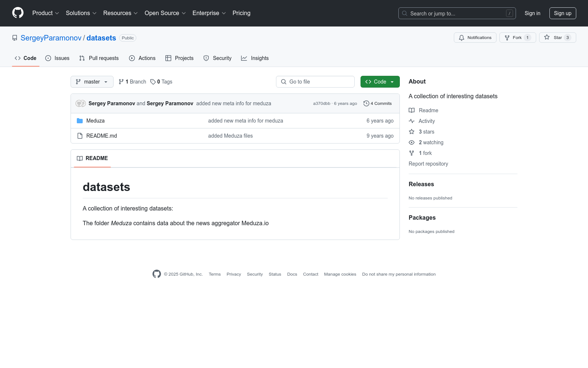Click the star icon beside 3 stars

[x=412, y=132]
